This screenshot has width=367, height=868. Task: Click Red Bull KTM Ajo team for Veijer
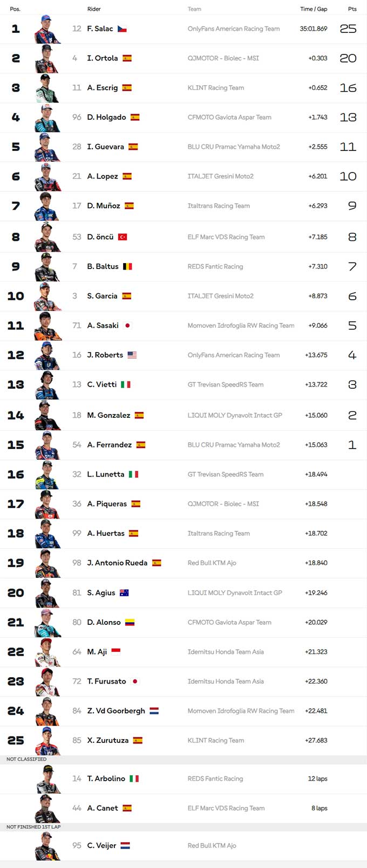pyautogui.click(x=212, y=846)
